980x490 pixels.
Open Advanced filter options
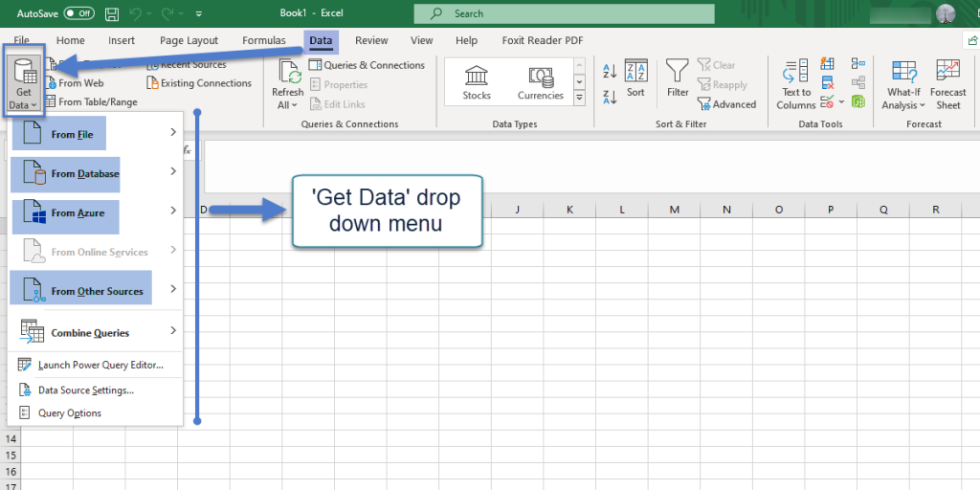(x=726, y=104)
